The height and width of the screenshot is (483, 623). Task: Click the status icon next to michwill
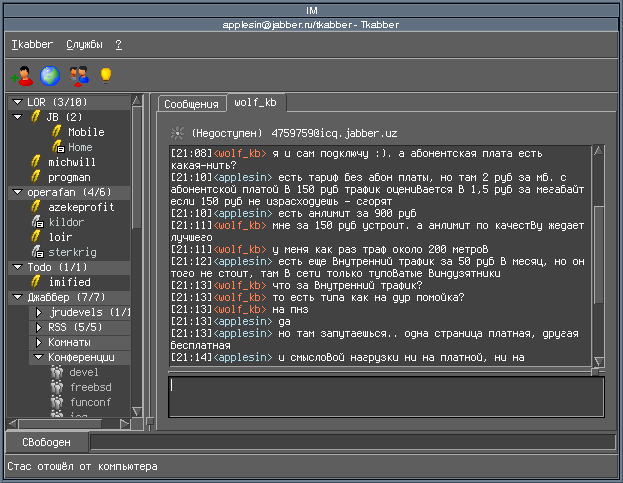pyautogui.click(x=37, y=162)
